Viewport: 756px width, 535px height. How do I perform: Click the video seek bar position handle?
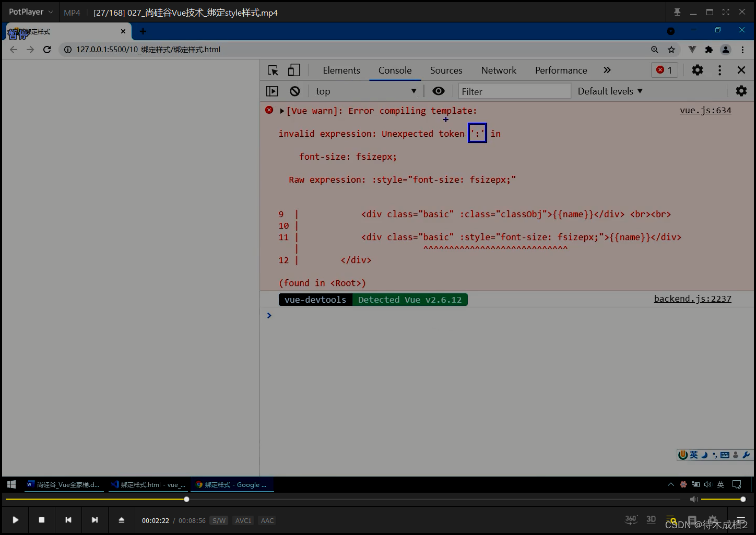[x=186, y=500]
